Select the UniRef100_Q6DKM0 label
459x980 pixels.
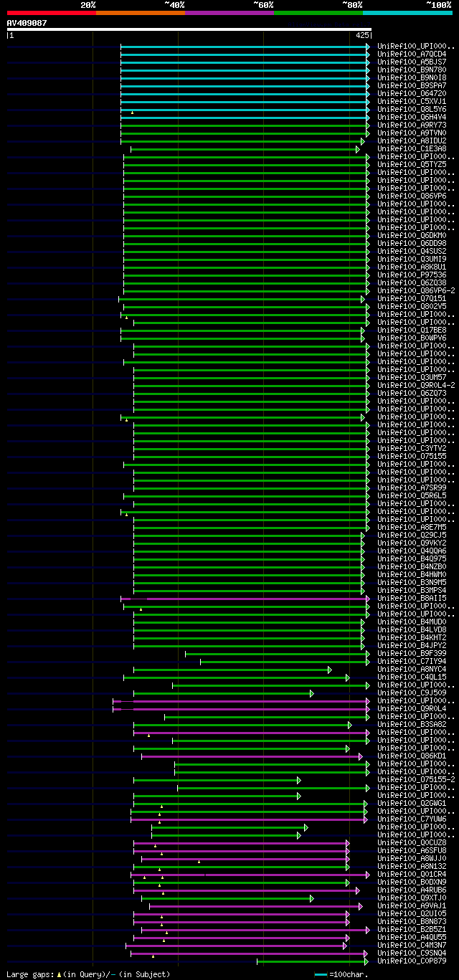click(x=412, y=235)
